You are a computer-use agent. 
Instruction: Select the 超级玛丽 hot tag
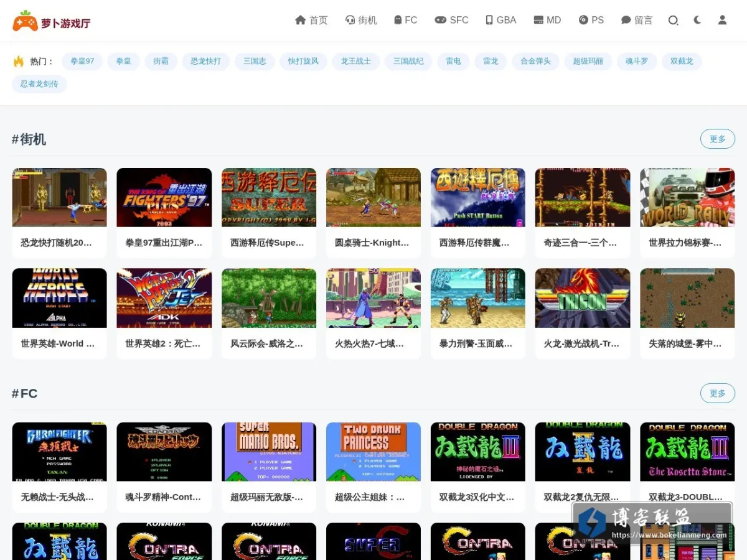click(x=588, y=61)
